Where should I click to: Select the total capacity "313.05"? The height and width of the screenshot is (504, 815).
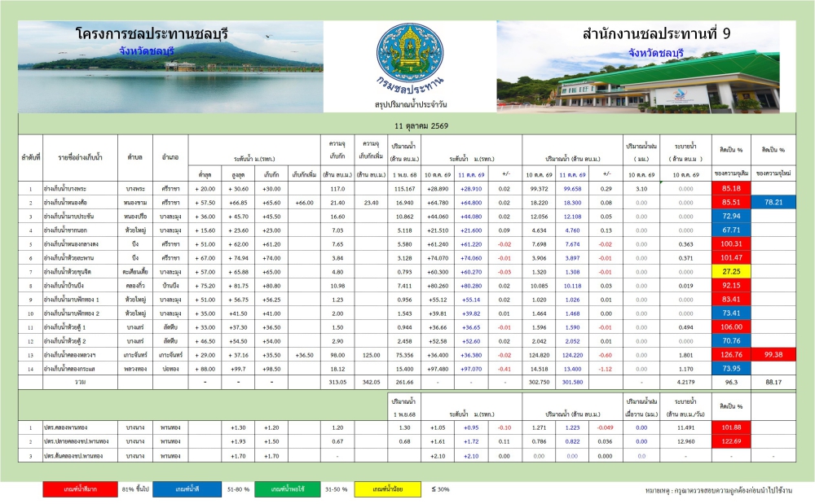click(337, 382)
